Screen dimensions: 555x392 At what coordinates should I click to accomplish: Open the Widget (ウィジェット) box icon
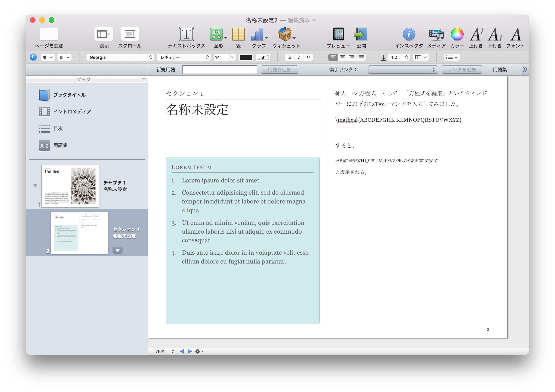285,34
